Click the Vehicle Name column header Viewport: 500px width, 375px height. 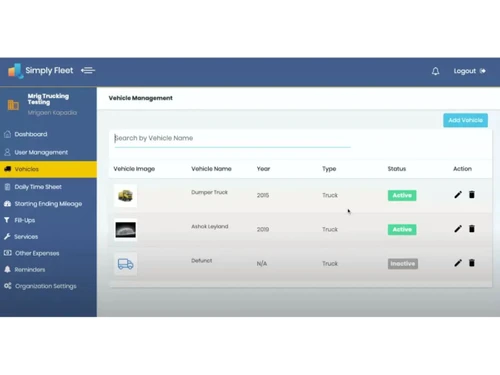pos(211,169)
